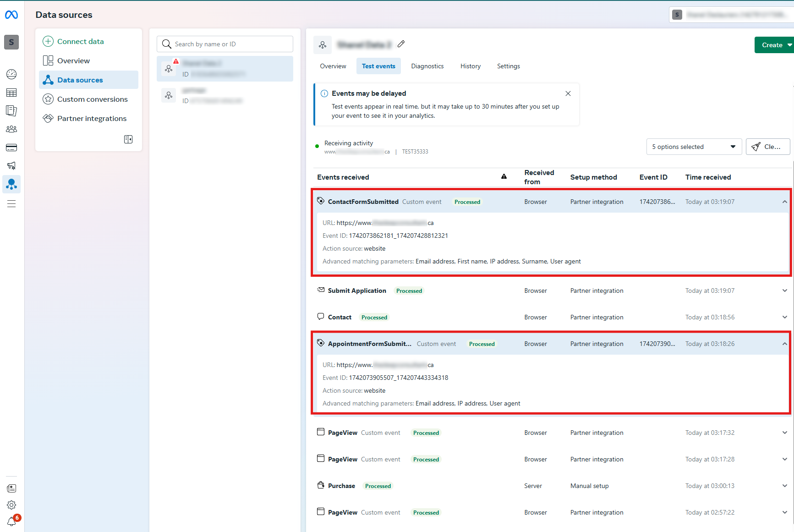Dismiss the Events may be delayed notice

(568, 93)
